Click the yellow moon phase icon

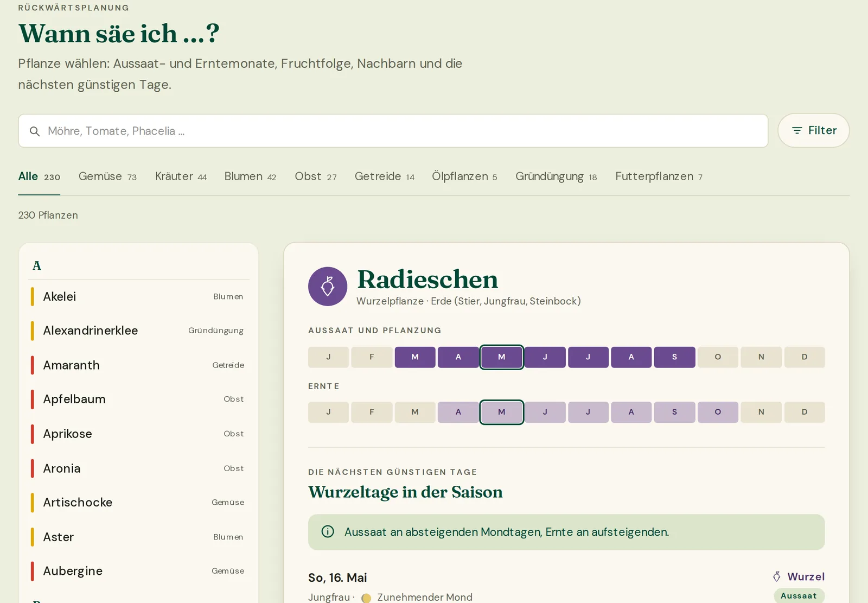(x=366, y=598)
